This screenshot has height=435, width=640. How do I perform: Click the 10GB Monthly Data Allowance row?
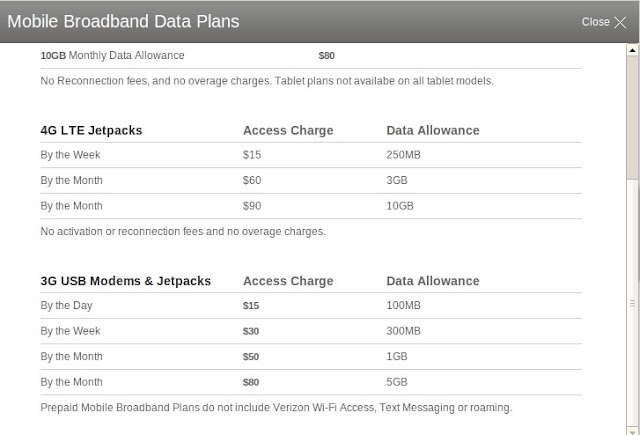(x=311, y=55)
